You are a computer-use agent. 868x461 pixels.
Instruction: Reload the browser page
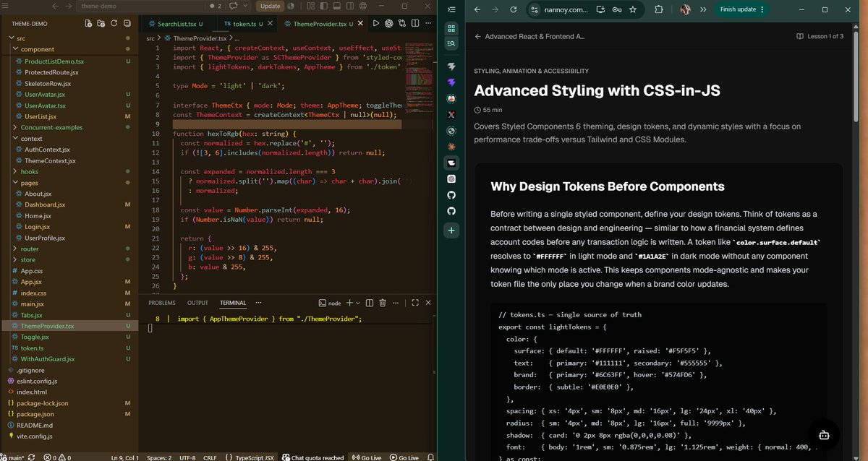[x=514, y=9]
